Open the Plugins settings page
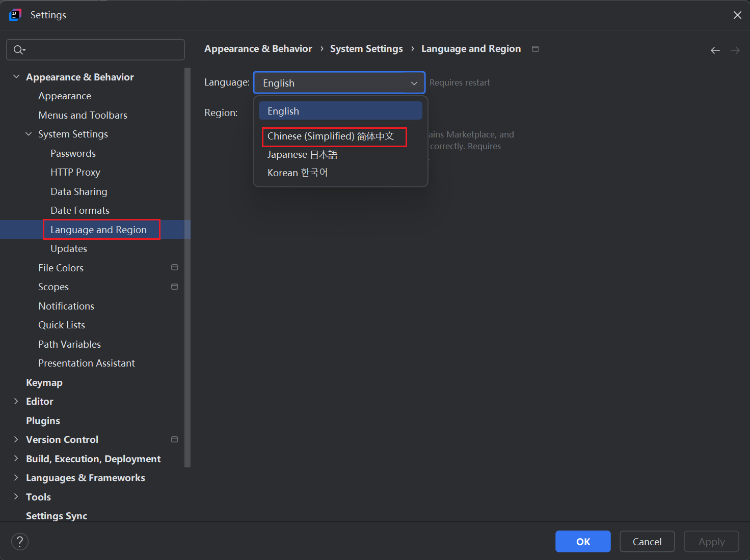 pyautogui.click(x=43, y=421)
